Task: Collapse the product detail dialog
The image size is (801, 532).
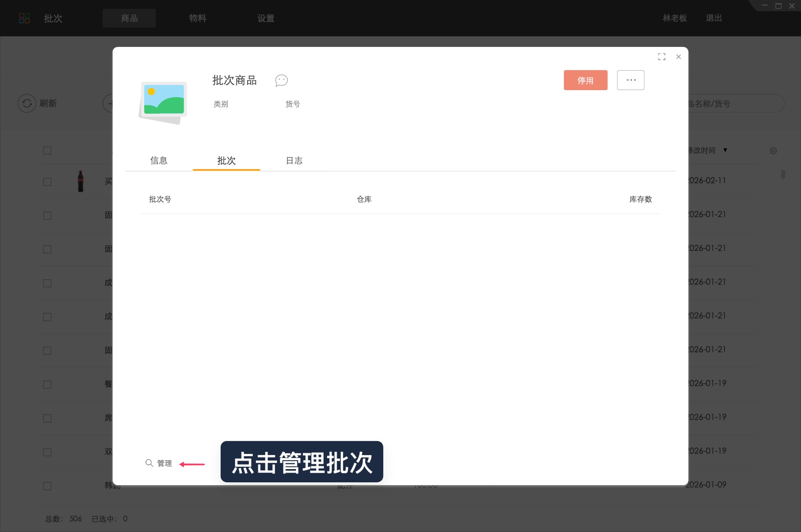Action: click(x=678, y=56)
